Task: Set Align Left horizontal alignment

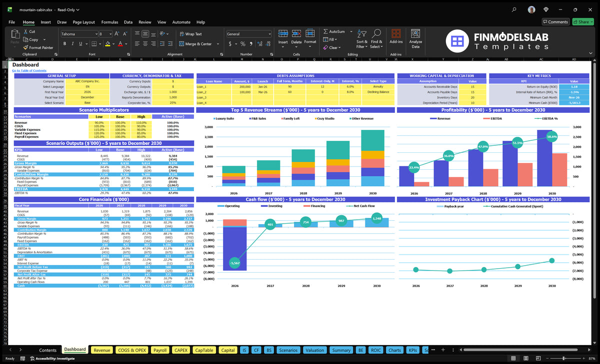Action: [136, 44]
